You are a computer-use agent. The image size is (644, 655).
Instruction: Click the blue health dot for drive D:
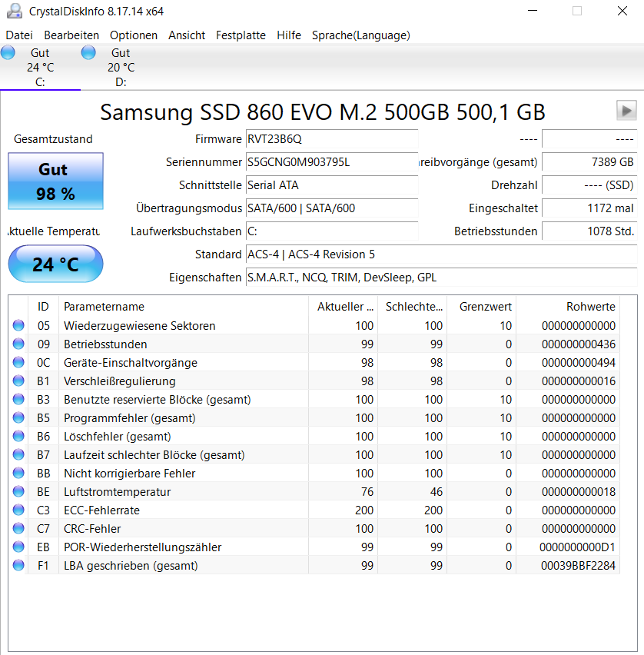coord(88,52)
